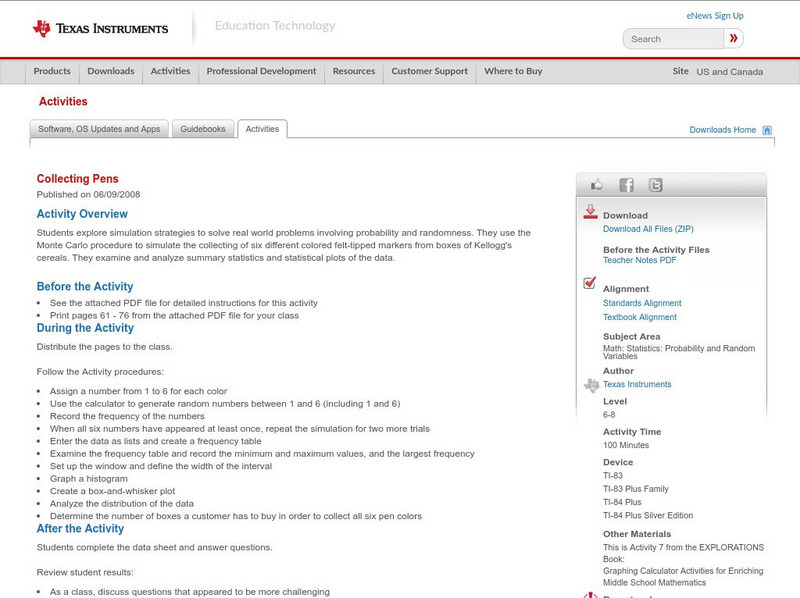Click the Alignment checkmark icon
The width and height of the screenshot is (800, 598).
pos(589,283)
